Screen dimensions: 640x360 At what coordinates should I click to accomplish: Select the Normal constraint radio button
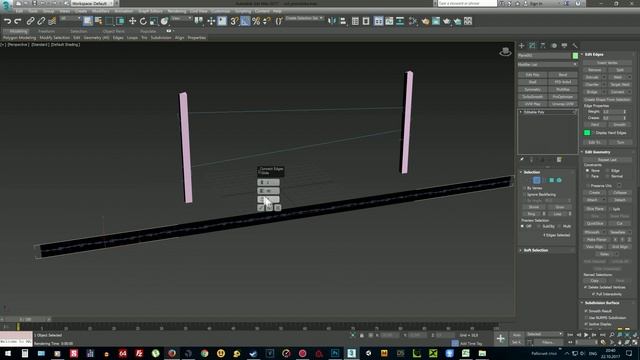point(608,176)
